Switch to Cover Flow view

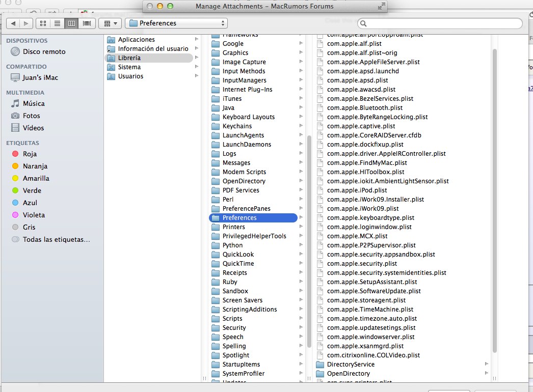87,23
